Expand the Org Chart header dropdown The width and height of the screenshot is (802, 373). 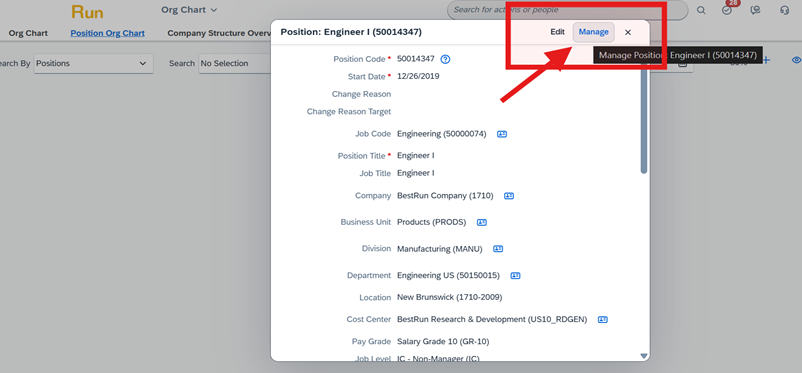pos(189,10)
